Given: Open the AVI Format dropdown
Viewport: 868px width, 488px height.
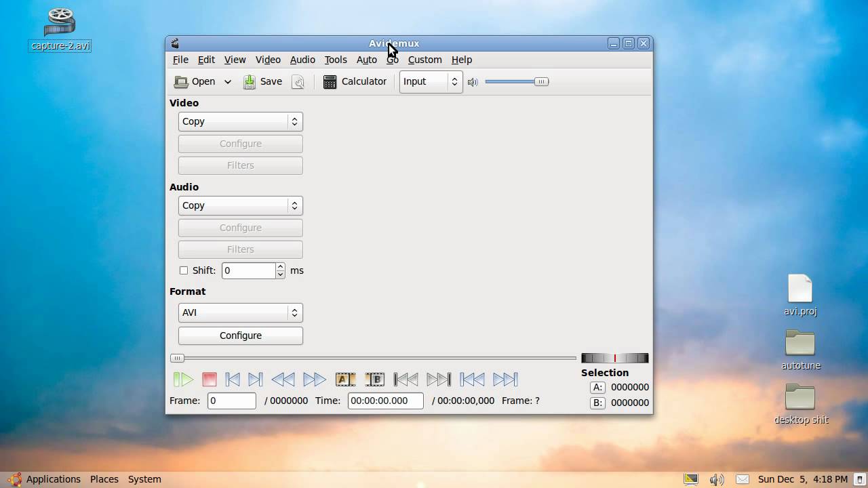Looking at the screenshot, I should 240,312.
